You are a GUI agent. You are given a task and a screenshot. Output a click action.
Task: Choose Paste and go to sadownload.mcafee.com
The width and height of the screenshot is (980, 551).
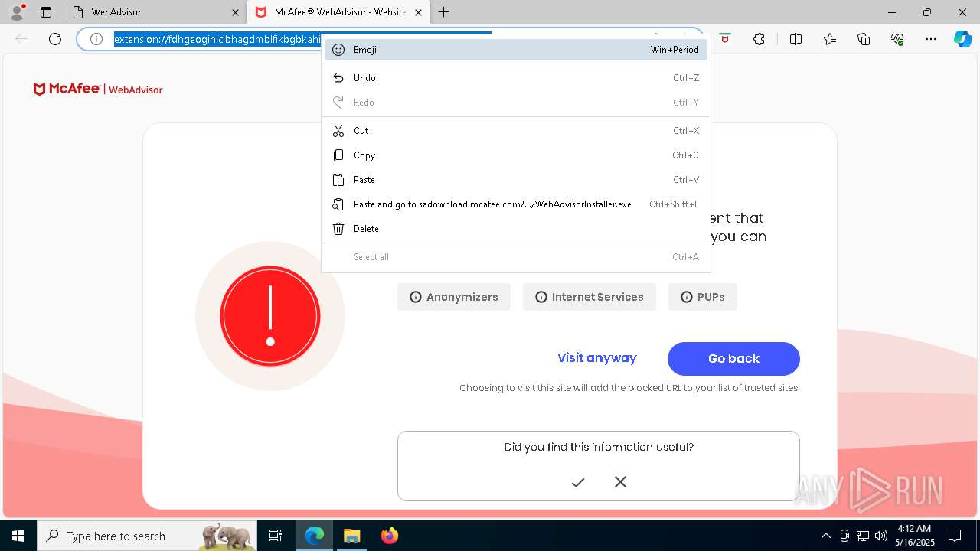515,204
